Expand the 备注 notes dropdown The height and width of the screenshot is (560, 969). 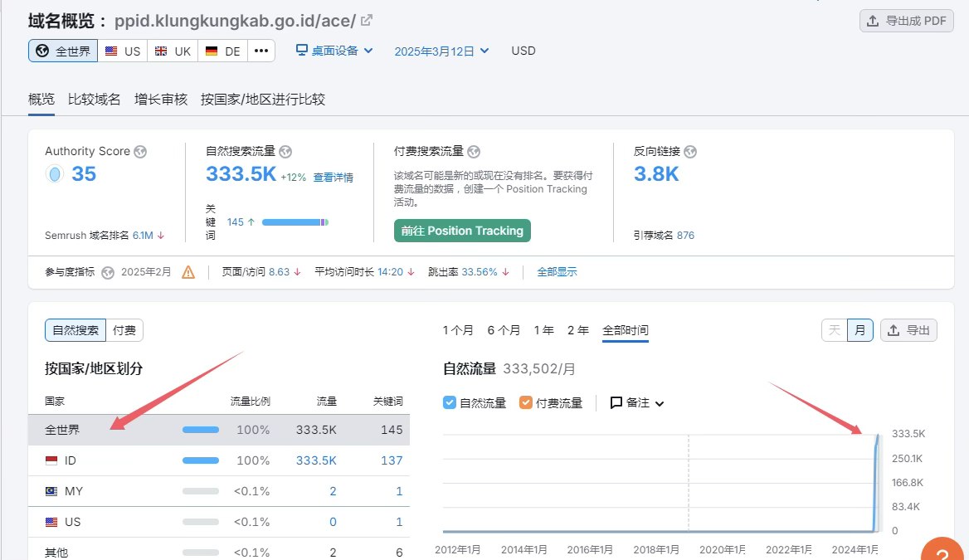click(637, 403)
